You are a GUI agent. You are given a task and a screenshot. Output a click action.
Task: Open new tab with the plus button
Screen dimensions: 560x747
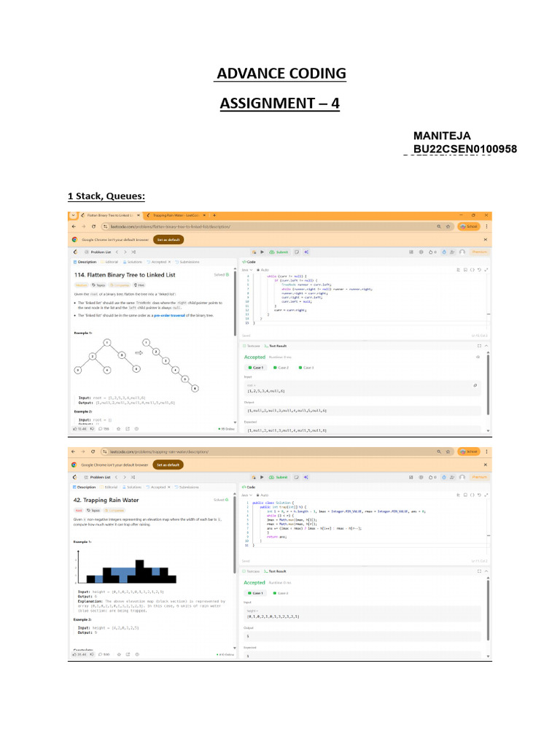[214, 215]
